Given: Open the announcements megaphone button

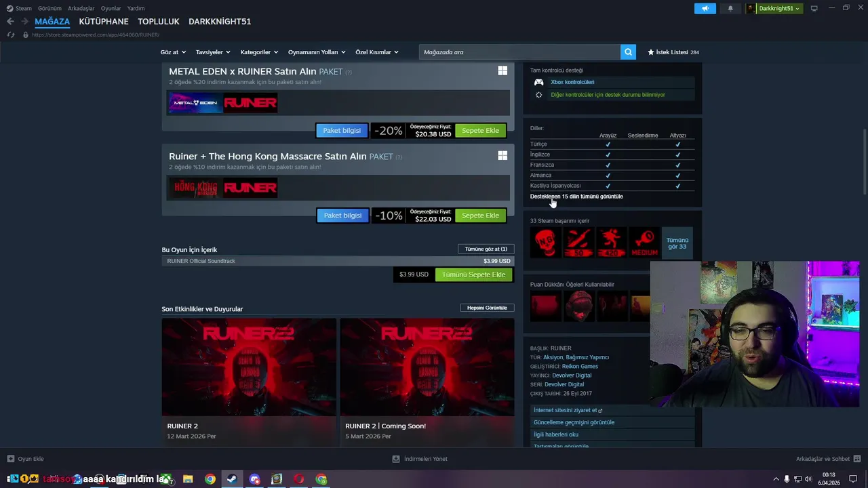Looking at the screenshot, I should 705,8.
